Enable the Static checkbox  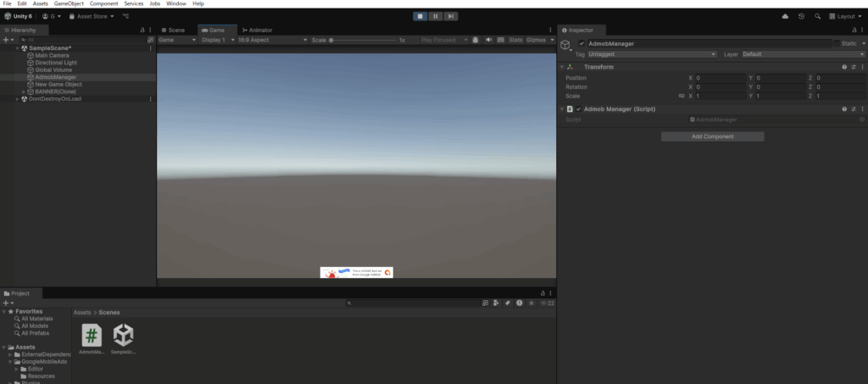(x=836, y=43)
